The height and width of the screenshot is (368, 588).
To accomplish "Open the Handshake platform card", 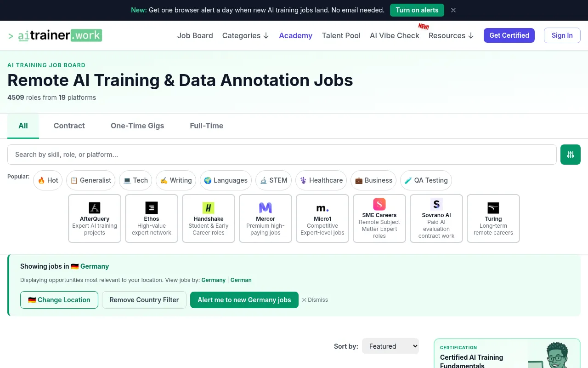I will [x=209, y=218].
